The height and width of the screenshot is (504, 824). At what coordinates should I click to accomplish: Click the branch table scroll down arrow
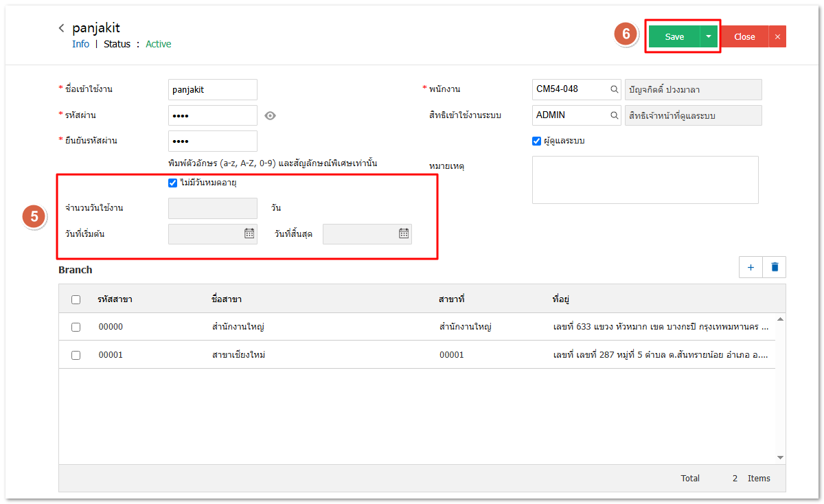(780, 457)
